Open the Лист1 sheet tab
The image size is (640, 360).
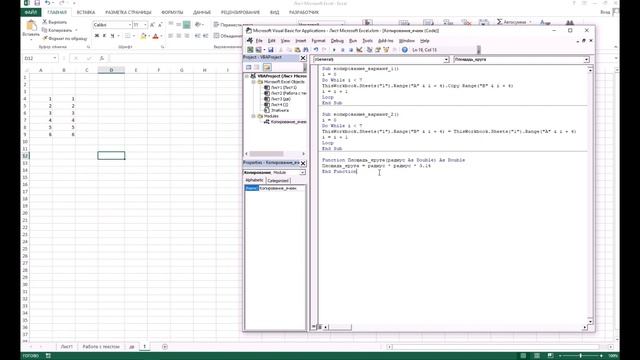click(x=66, y=347)
